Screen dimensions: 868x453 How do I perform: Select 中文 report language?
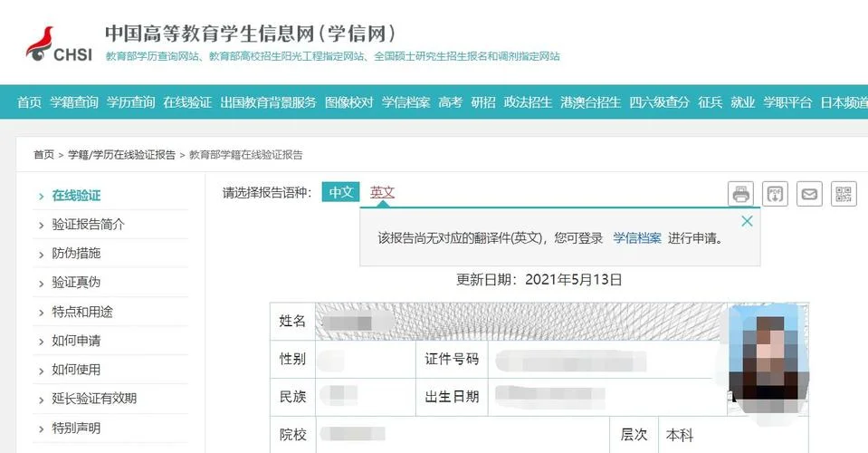pos(340,192)
